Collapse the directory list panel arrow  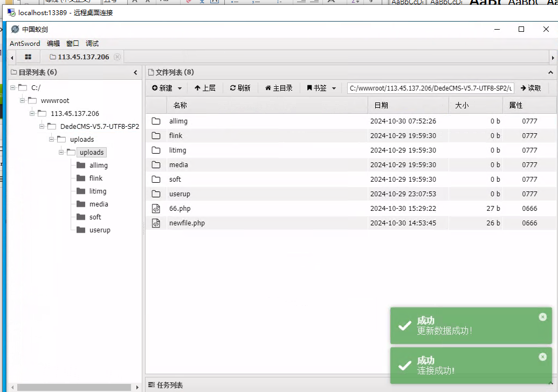[x=135, y=72]
